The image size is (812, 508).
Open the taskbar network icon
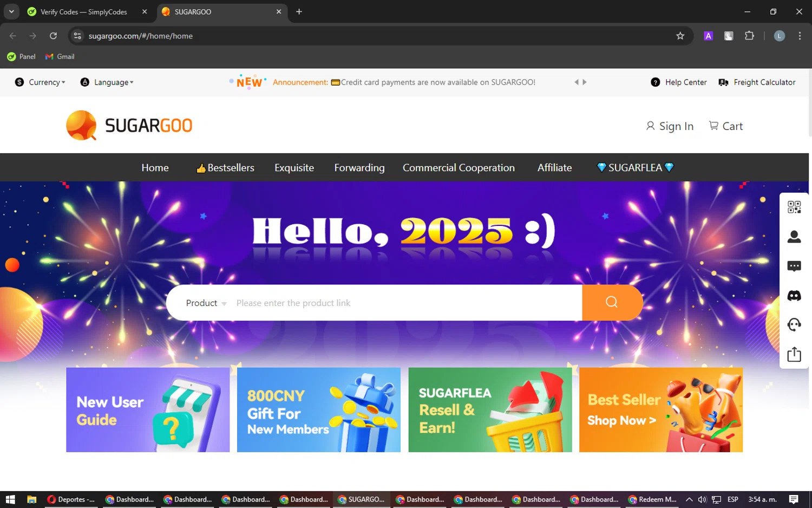point(716,499)
